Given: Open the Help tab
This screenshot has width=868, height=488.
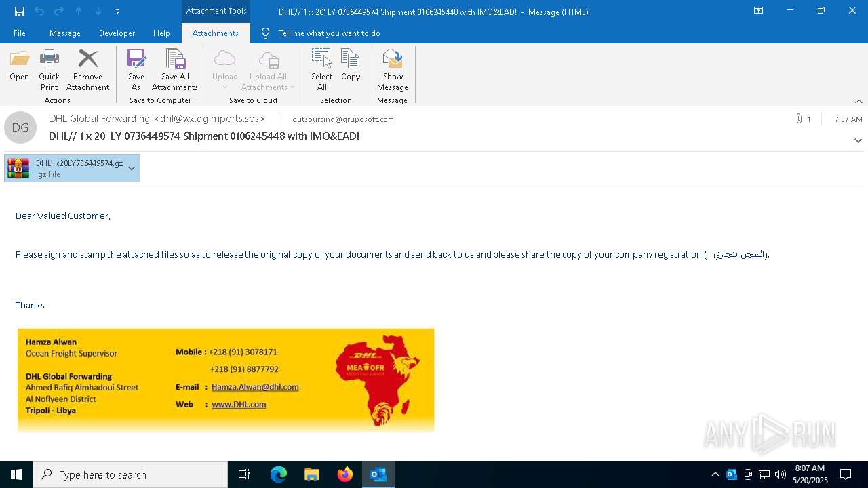Looking at the screenshot, I should point(161,33).
